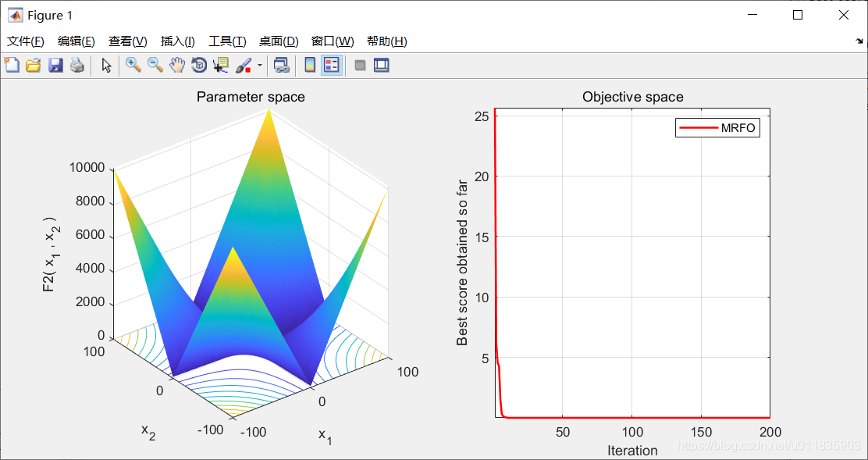Click the 200 tick on the Iteration axis
The image size is (868, 460).
[x=770, y=433]
